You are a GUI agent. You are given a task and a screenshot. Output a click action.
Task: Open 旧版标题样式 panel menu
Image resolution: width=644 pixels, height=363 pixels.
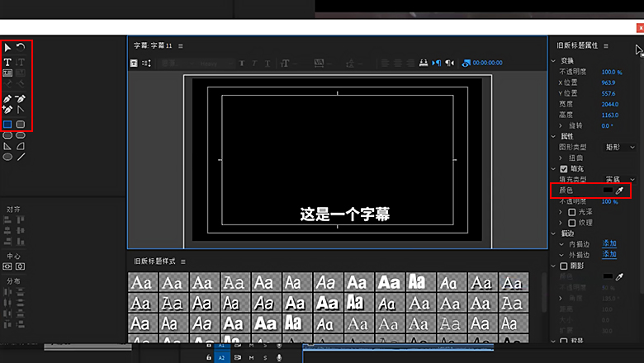tap(183, 262)
